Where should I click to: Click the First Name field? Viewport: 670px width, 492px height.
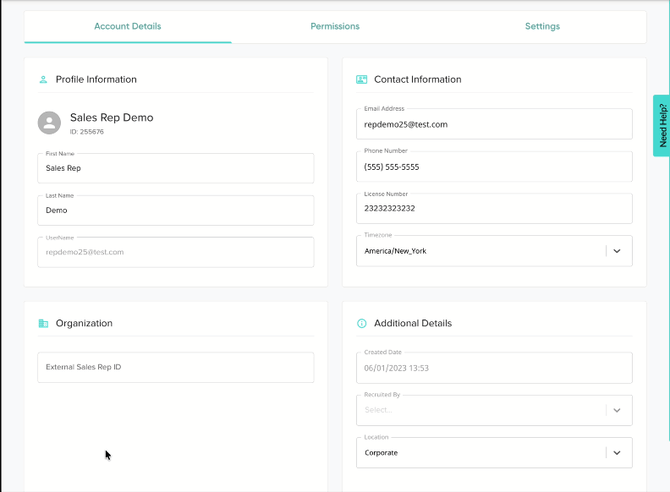click(x=176, y=168)
